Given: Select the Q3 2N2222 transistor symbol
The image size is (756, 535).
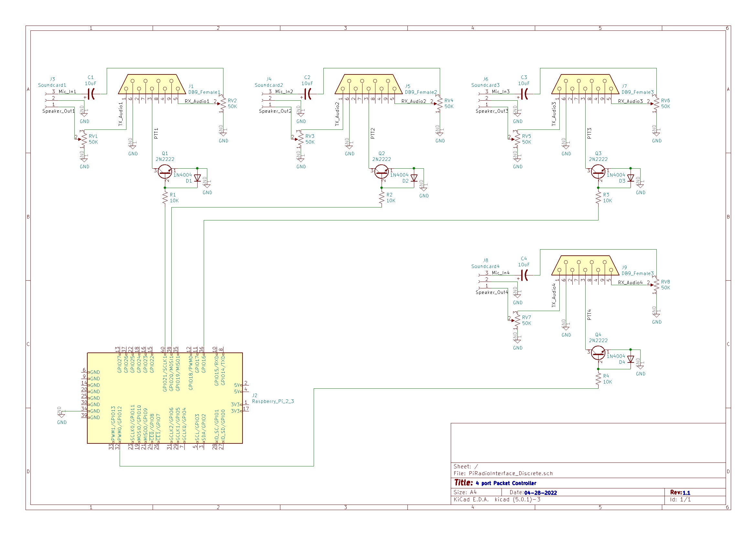Looking at the screenshot, I should click(x=598, y=172).
